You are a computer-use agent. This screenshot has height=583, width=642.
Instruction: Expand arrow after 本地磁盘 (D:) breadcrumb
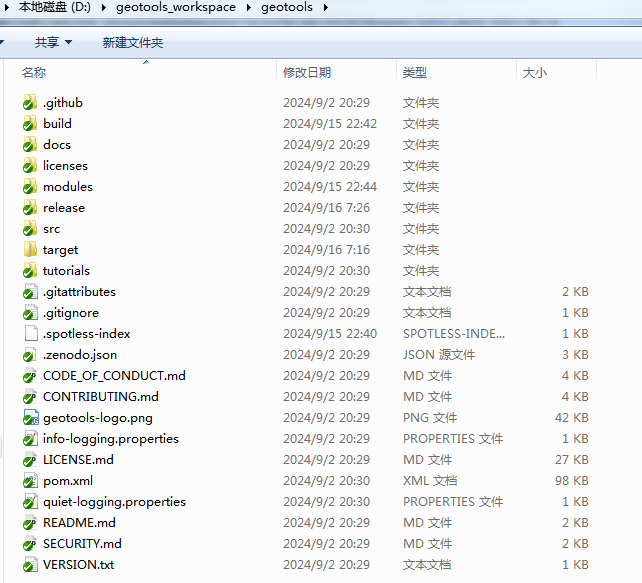coord(104,7)
